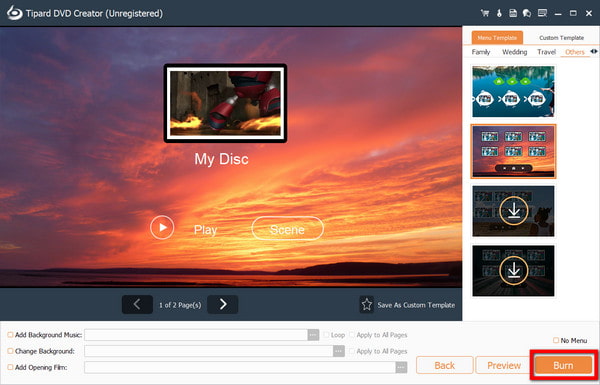This screenshot has width=600, height=385.
Task: Click the register key icon
Action: (499, 13)
